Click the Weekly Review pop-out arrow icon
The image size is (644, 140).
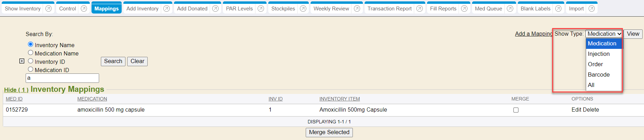point(357,9)
